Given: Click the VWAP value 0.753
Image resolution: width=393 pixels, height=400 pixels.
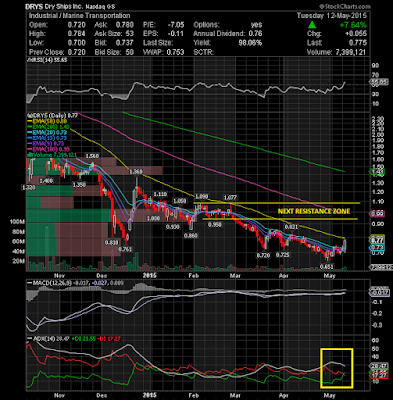Looking at the screenshot, I should (175, 52).
